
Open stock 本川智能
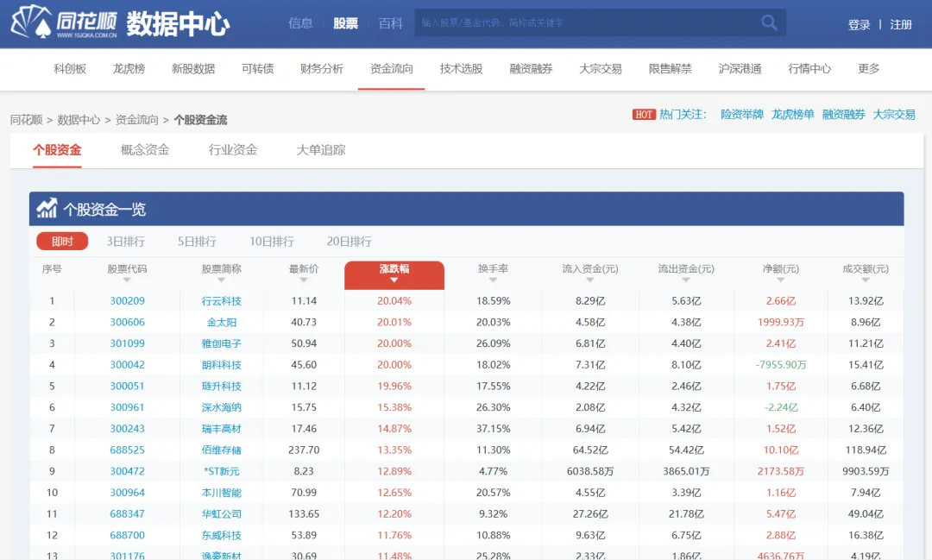tap(222, 493)
